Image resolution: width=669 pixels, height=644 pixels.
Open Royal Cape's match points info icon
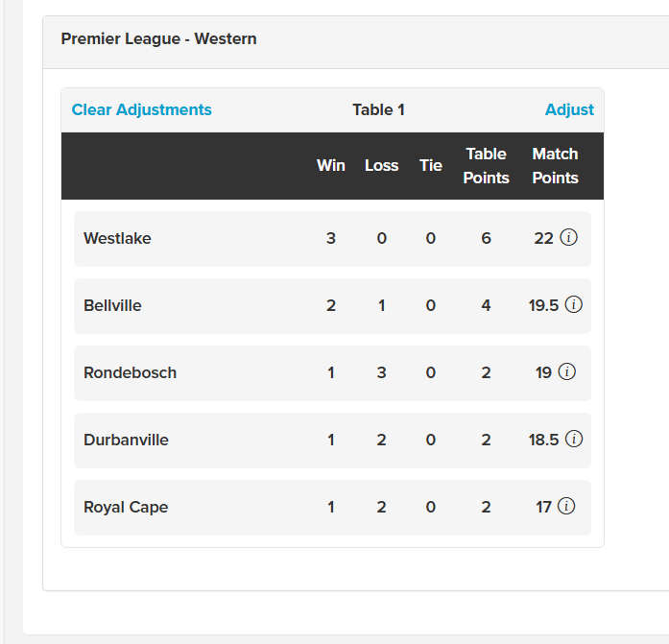pyautogui.click(x=566, y=507)
